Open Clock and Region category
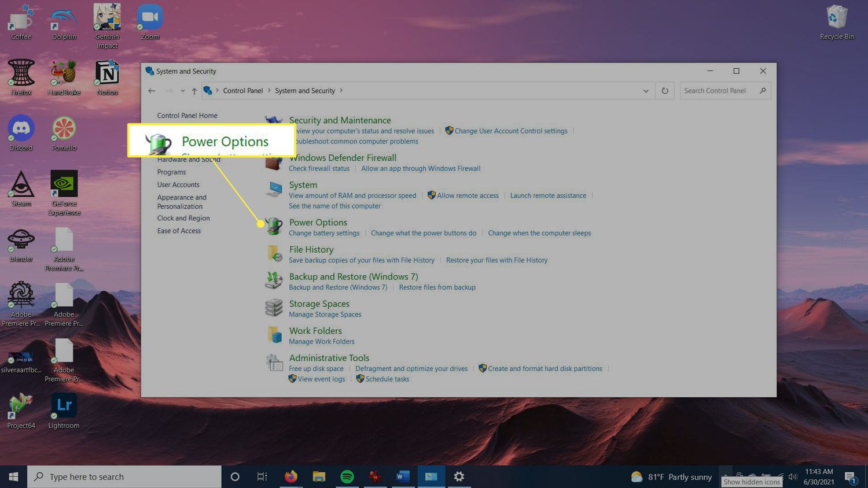 [183, 219]
